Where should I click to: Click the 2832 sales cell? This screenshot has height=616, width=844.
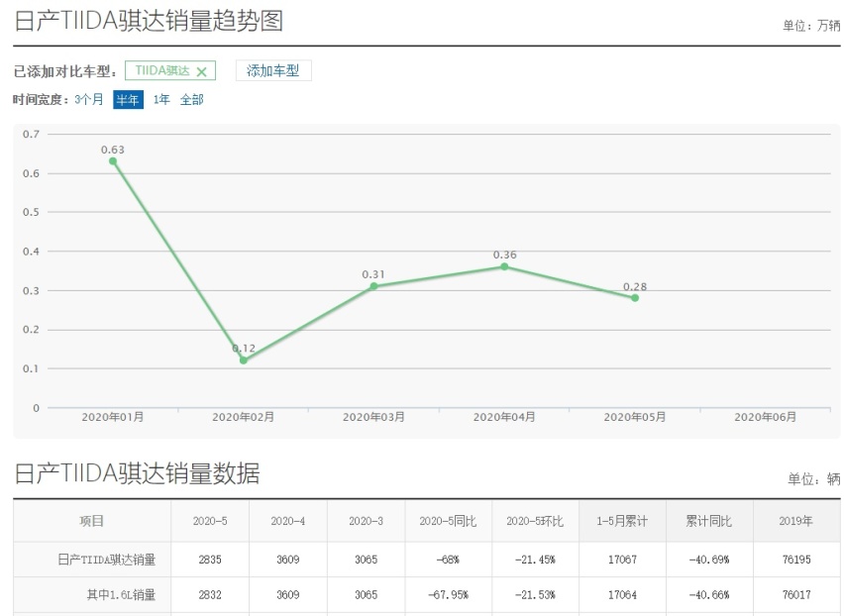pos(210,594)
